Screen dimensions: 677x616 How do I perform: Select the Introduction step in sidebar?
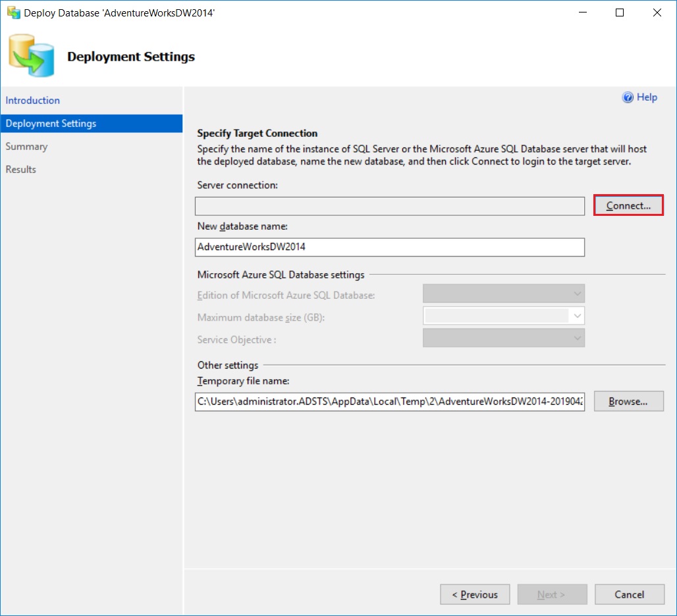[32, 100]
